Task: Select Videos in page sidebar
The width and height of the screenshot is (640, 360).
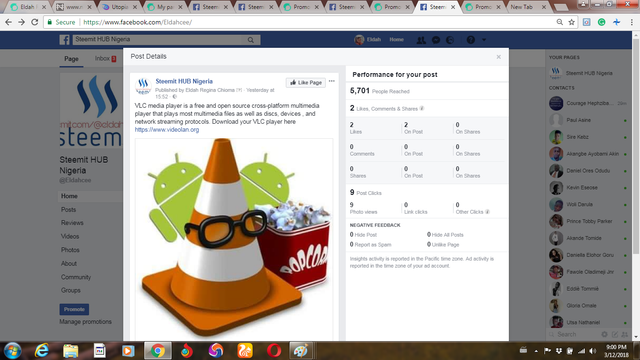Action: click(70, 237)
